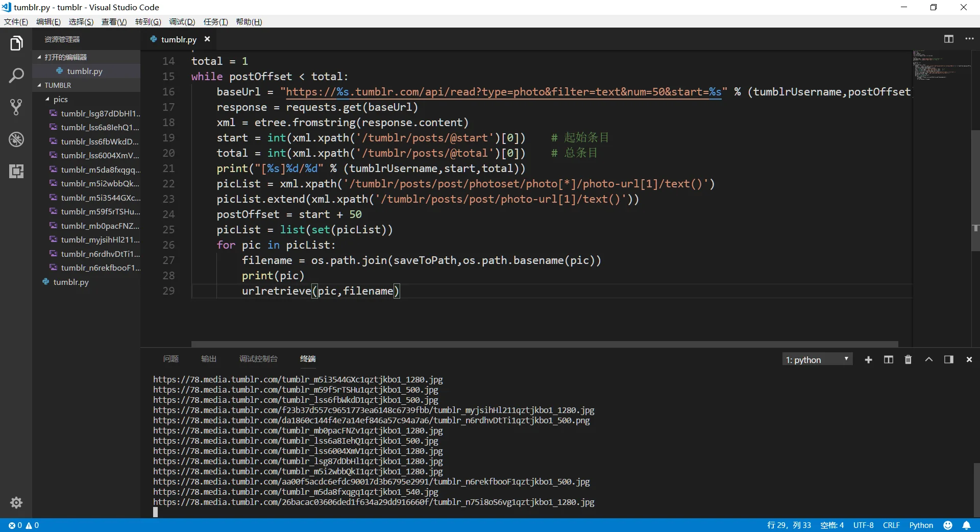
Task: Open the Explorer view in activity bar
Action: pos(16,44)
